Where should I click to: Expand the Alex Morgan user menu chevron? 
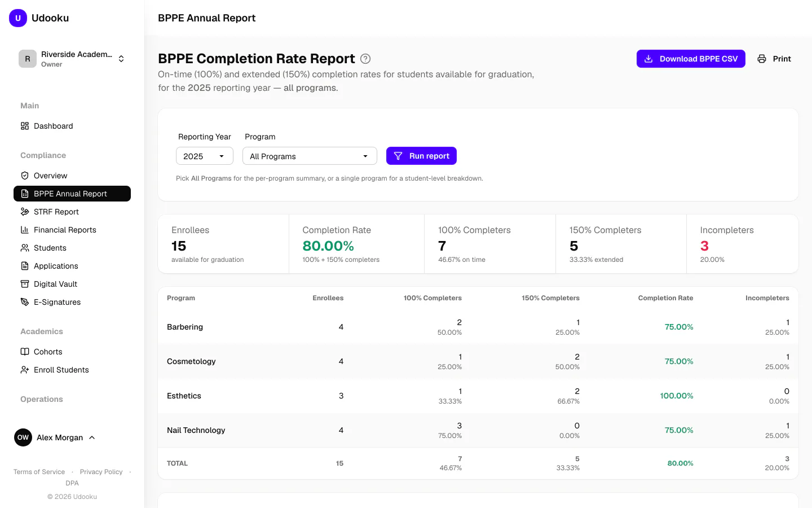pos(92,437)
